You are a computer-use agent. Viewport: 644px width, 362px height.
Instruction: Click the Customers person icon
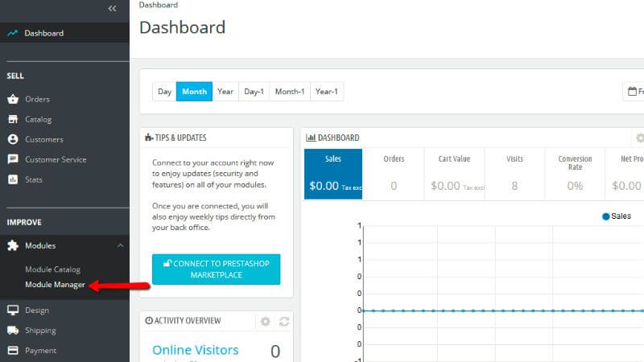[x=13, y=139]
